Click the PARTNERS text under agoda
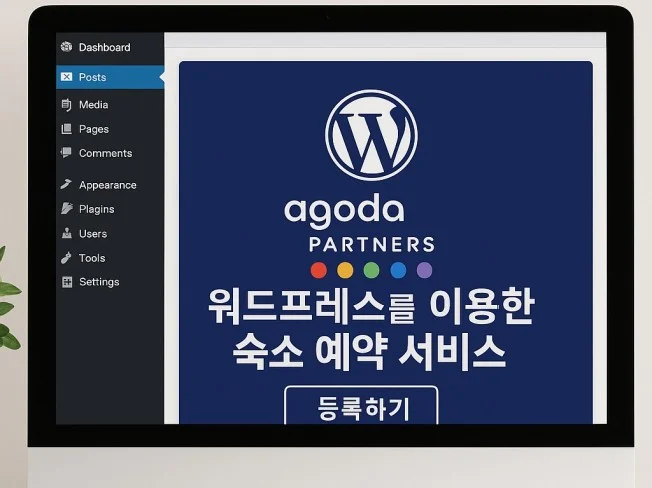The height and width of the screenshot is (488, 652). [x=372, y=244]
